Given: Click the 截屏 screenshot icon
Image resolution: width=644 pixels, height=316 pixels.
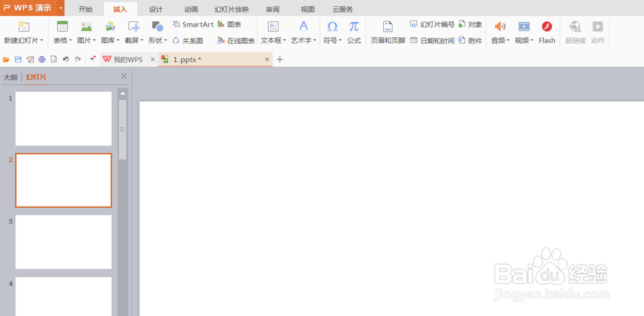Looking at the screenshot, I should pos(133,26).
